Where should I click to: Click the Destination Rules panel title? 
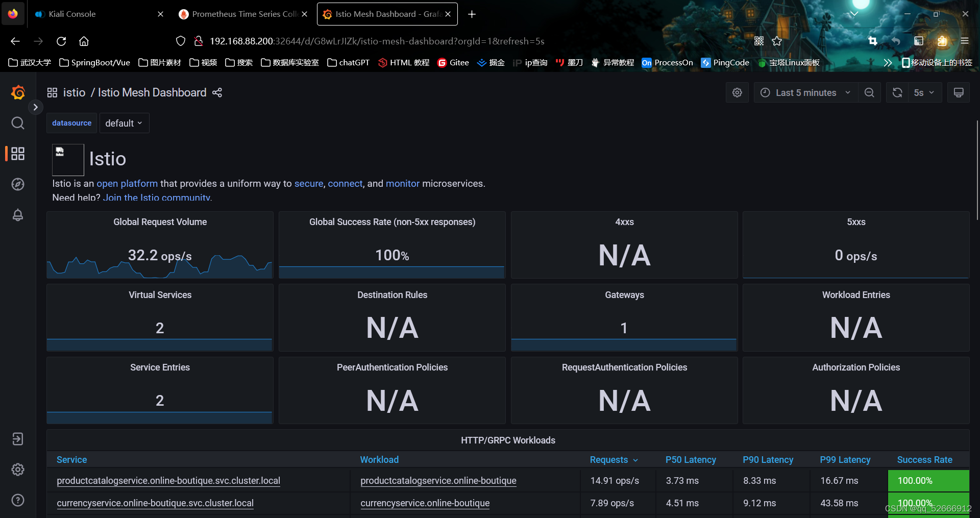pyautogui.click(x=392, y=295)
